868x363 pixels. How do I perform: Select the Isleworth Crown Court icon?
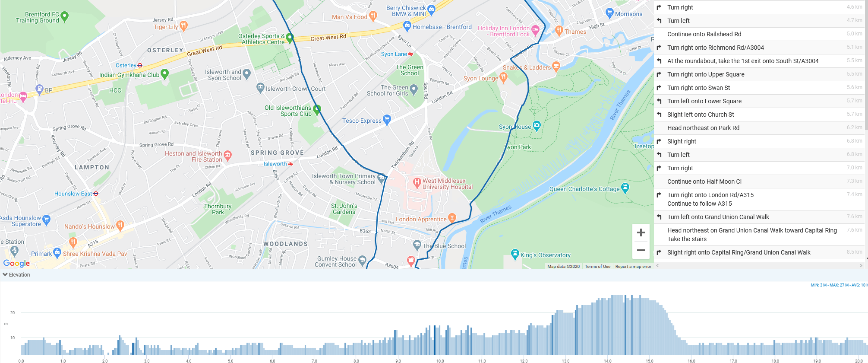[260, 88]
